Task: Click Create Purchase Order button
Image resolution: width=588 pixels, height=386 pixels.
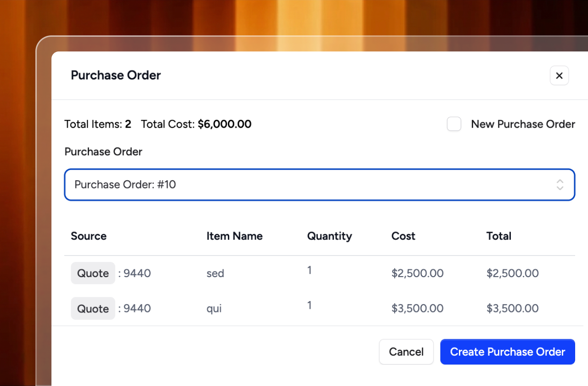Action: (x=507, y=352)
